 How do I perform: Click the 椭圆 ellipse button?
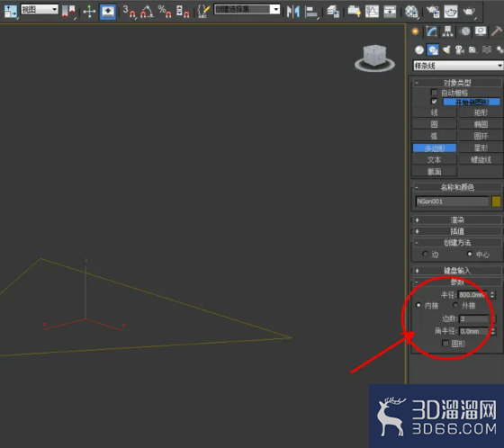pos(481,124)
